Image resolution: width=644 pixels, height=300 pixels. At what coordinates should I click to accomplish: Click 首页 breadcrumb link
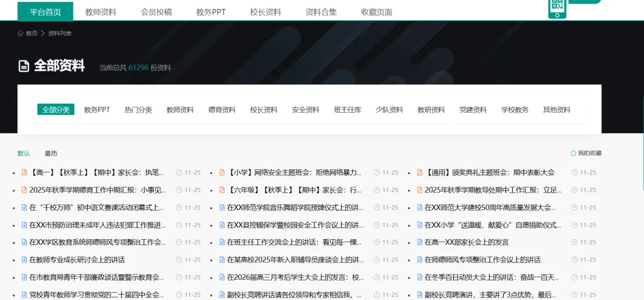coord(32,33)
